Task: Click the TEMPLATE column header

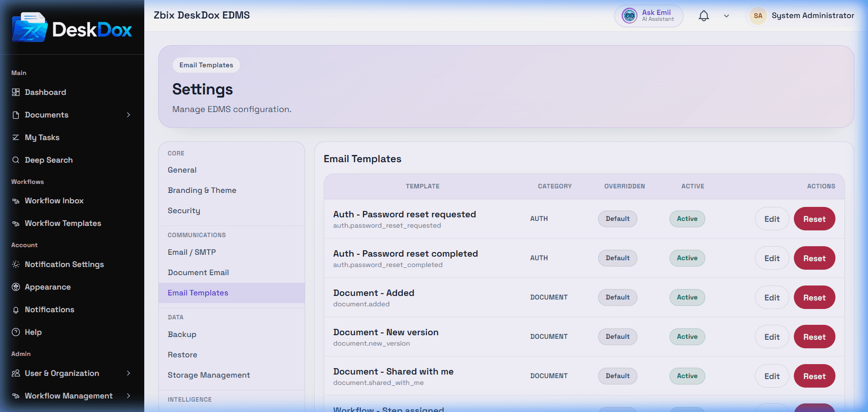Action: tap(422, 186)
